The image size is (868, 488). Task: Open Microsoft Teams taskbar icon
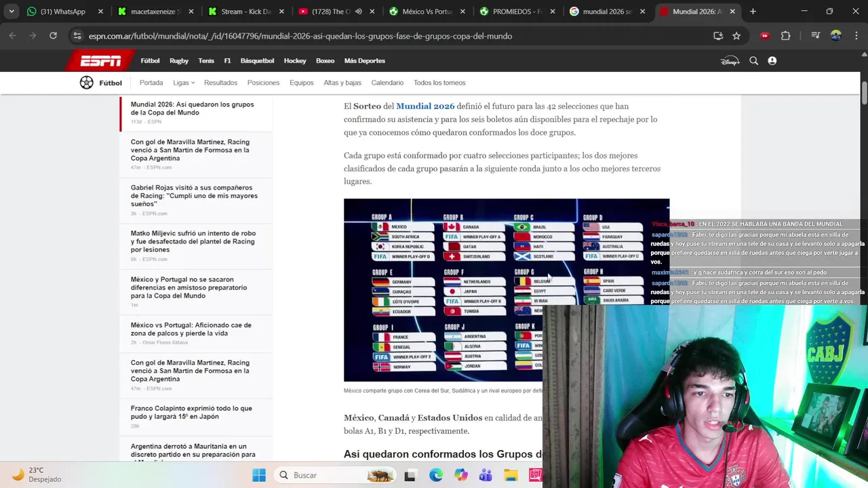(x=486, y=475)
